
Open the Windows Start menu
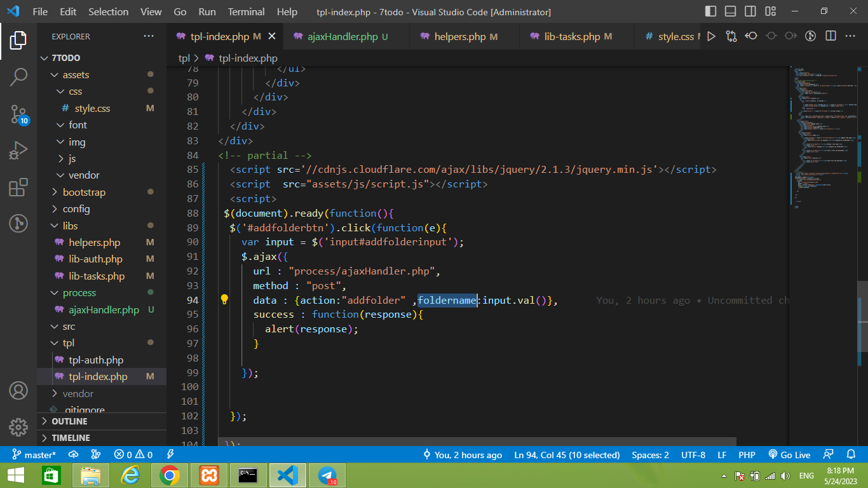15,475
